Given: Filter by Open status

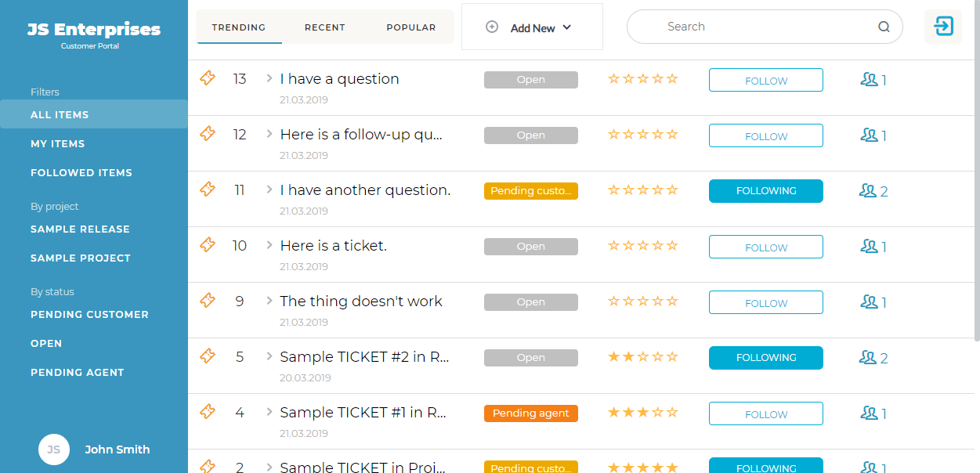Looking at the screenshot, I should [46, 344].
